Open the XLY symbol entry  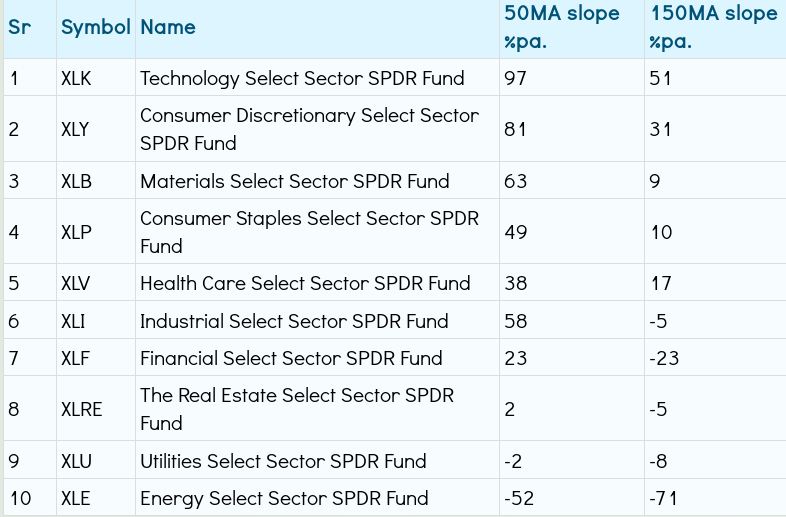tap(76, 129)
